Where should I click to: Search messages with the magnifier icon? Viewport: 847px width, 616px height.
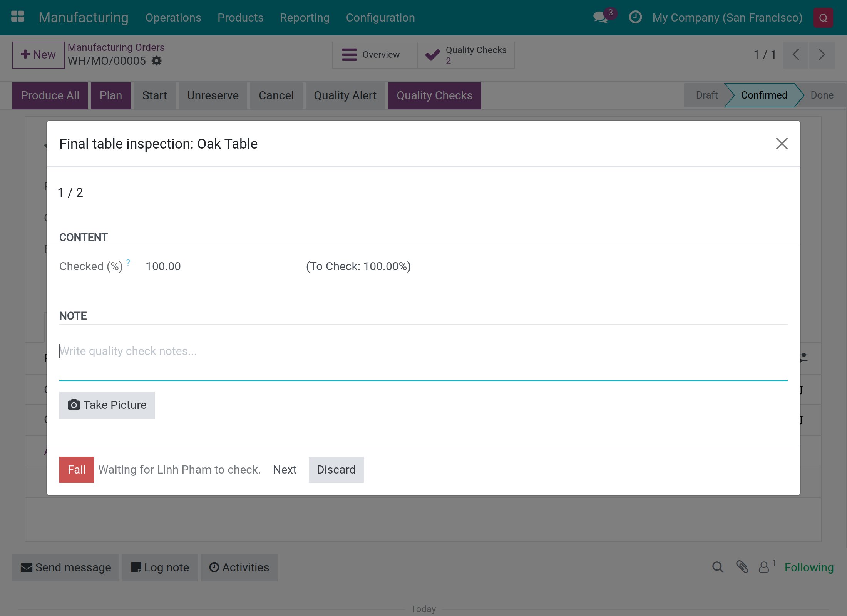(x=718, y=567)
